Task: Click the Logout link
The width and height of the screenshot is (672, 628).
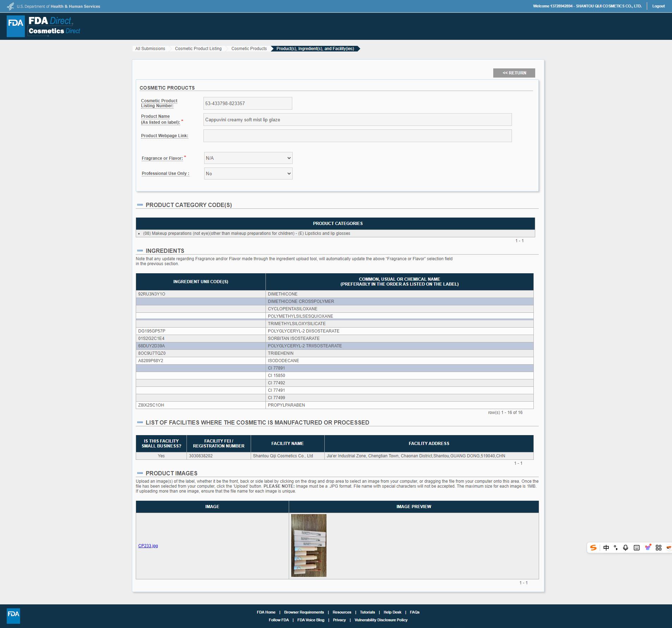Action: point(658,6)
